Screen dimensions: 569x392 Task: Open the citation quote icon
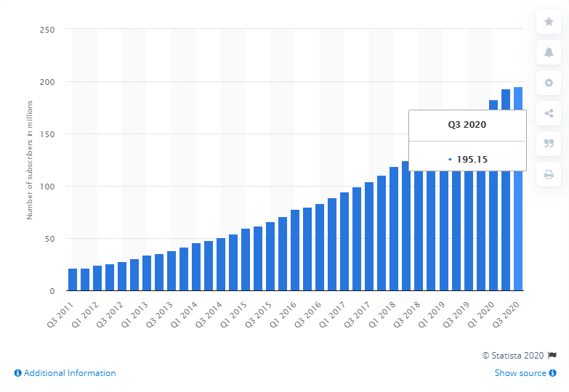point(549,144)
